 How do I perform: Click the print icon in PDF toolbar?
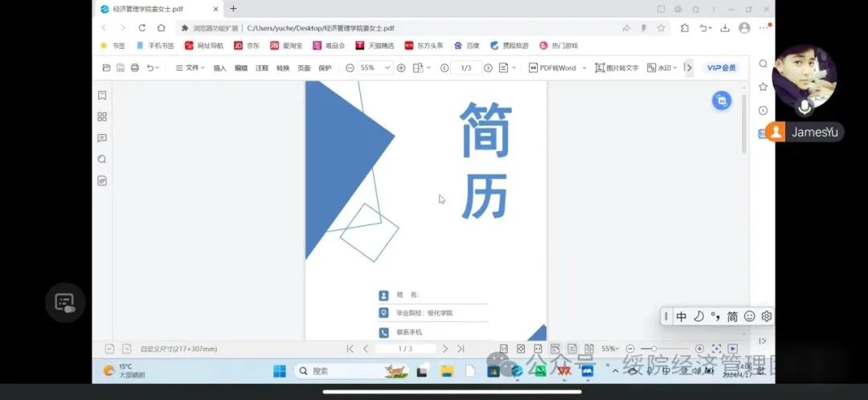click(x=135, y=68)
